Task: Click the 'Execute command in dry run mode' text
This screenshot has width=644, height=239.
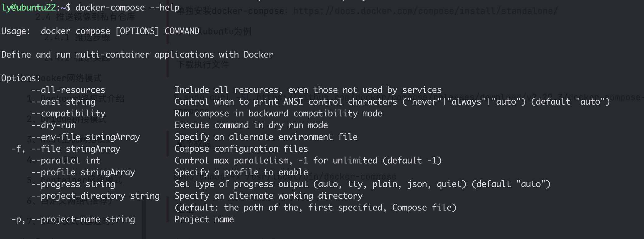Action: [251, 125]
